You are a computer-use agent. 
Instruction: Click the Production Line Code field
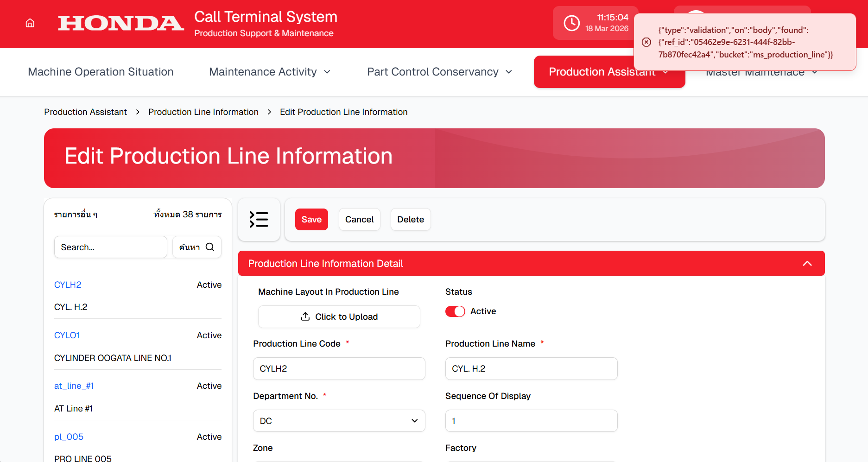click(339, 368)
